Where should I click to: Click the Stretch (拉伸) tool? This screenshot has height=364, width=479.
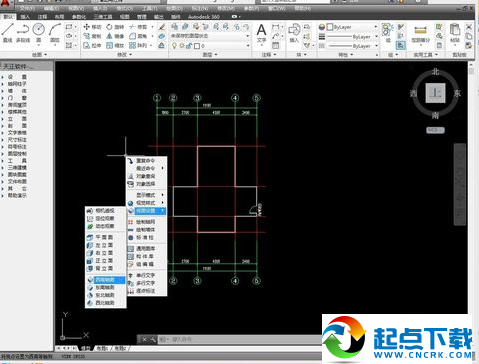click(92, 45)
